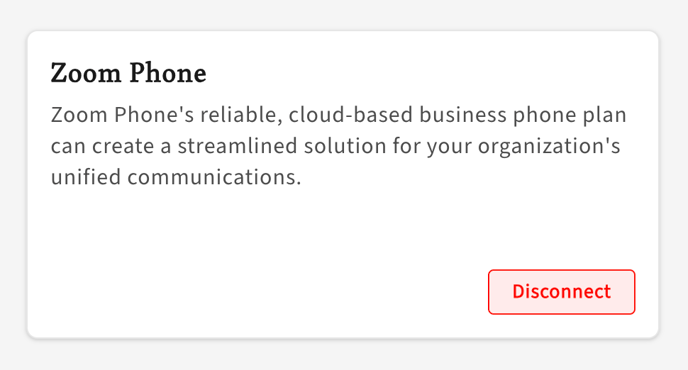Viewport: 688px width, 370px height.
Task: Click the pink Disconnect button border
Action: click(561, 270)
